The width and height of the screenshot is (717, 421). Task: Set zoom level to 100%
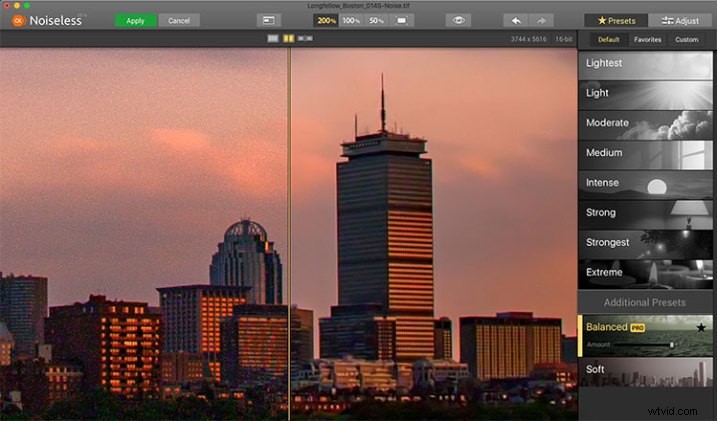pyautogui.click(x=351, y=21)
